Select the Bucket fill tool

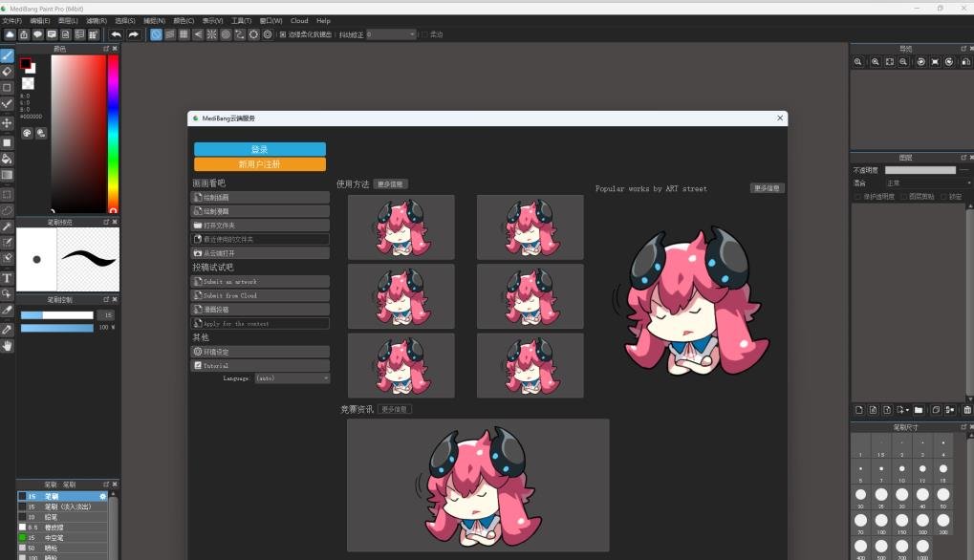click(7, 159)
